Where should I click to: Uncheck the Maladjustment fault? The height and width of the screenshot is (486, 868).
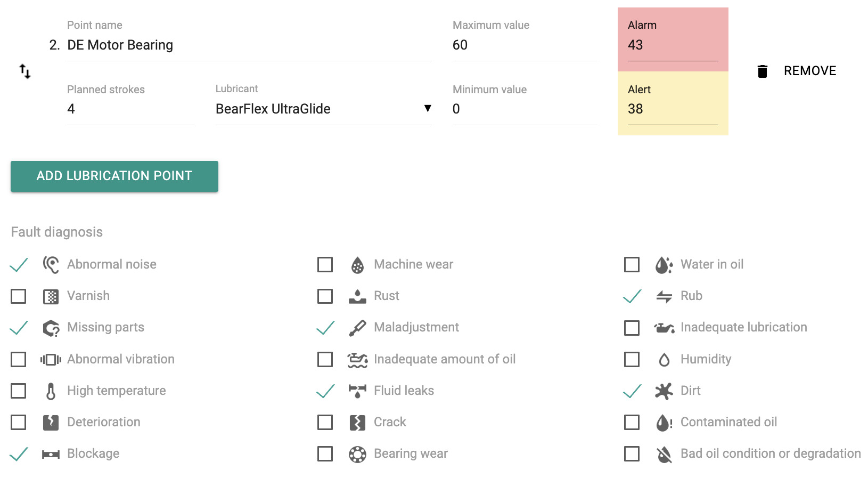click(325, 328)
